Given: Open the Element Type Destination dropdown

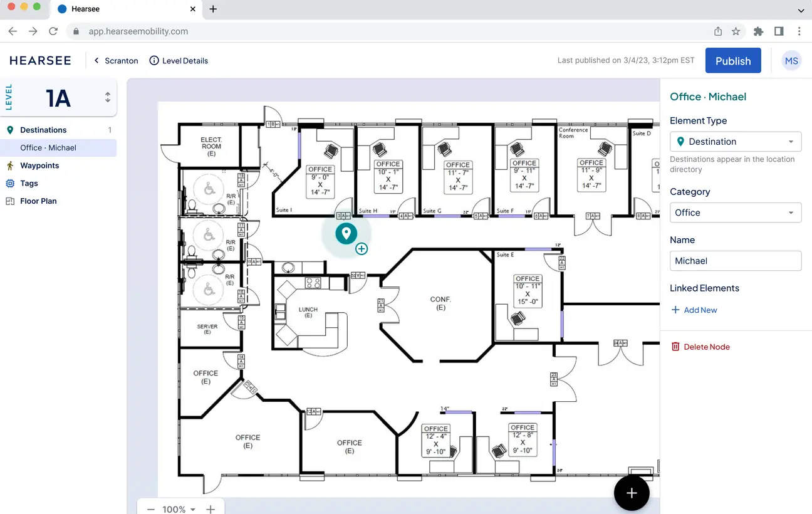Looking at the screenshot, I should [735, 141].
